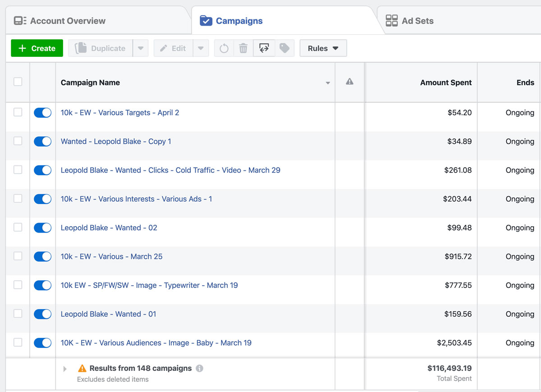Click the $777.55 amount spent cell
Image resolution: width=541 pixels, height=392 pixels.
point(458,285)
